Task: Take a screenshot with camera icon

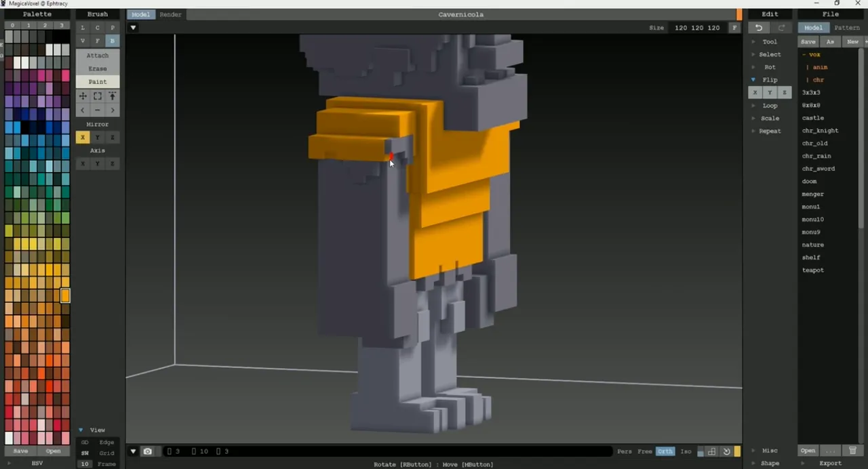Action: pos(147,451)
